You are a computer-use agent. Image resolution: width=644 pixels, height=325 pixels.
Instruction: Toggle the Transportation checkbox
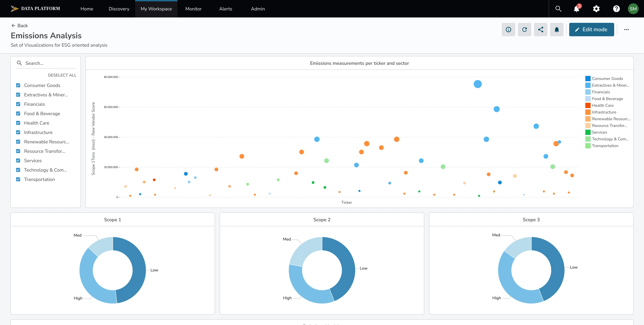(18, 179)
